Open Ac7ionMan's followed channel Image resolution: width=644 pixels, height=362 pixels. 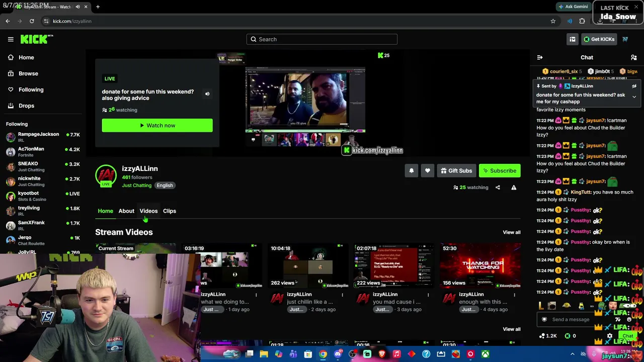(43, 152)
